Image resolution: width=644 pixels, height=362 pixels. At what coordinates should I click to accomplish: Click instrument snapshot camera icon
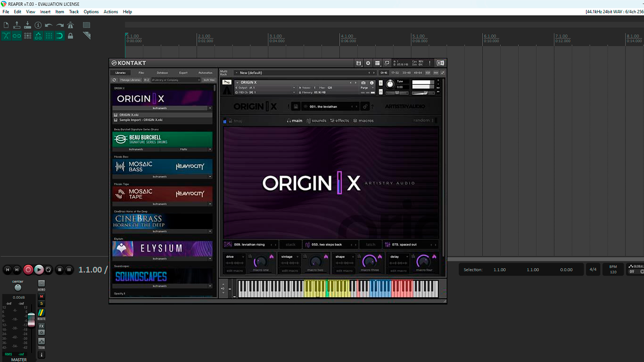point(363,82)
